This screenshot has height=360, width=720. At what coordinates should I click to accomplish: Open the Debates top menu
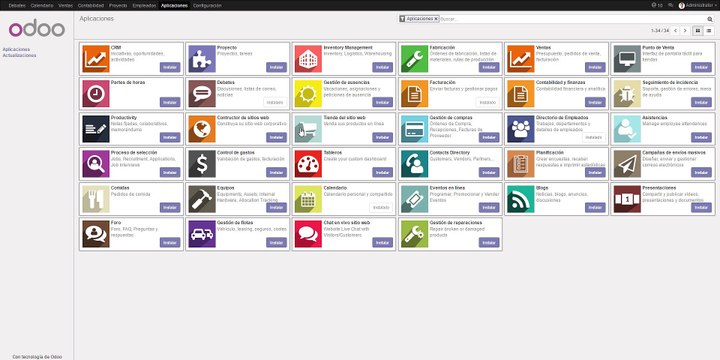click(x=17, y=6)
